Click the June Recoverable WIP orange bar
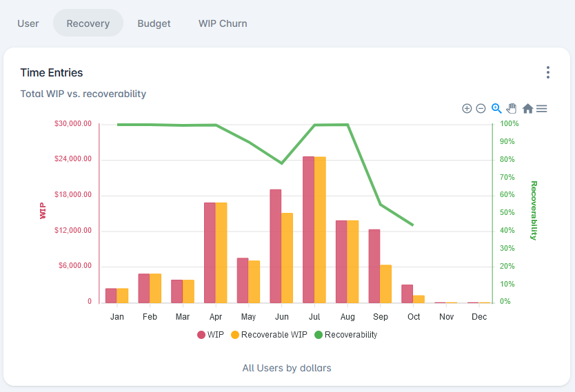The width and height of the screenshot is (575, 392). [287, 258]
